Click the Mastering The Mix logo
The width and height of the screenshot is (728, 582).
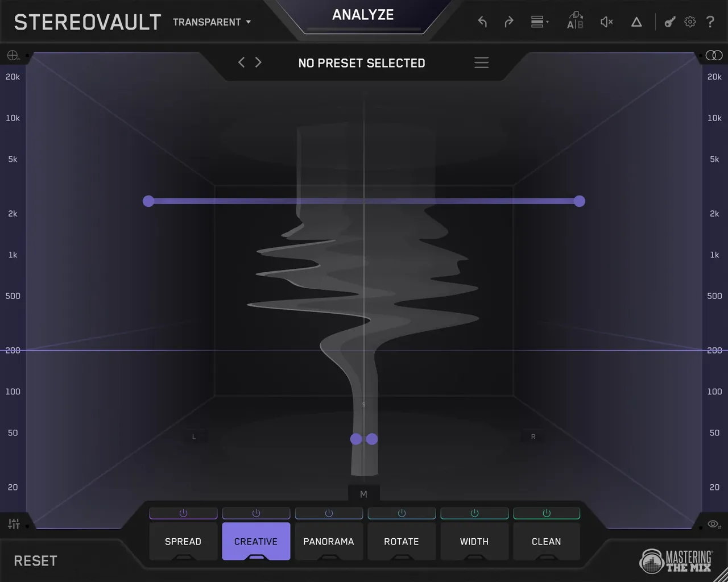676,561
